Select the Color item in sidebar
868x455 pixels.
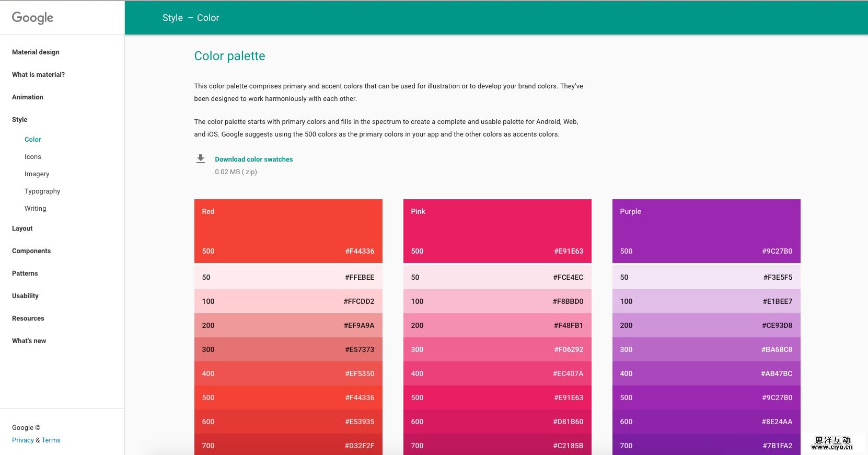33,140
